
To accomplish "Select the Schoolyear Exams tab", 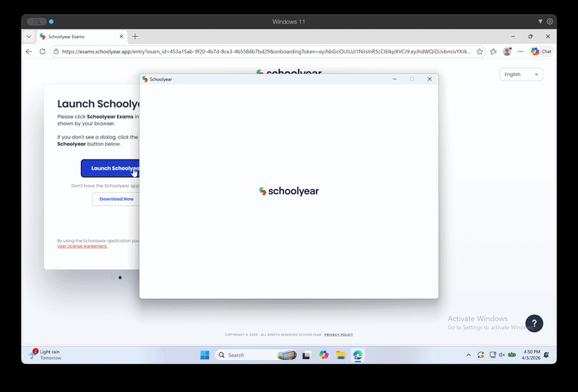I will coord(82,37).
